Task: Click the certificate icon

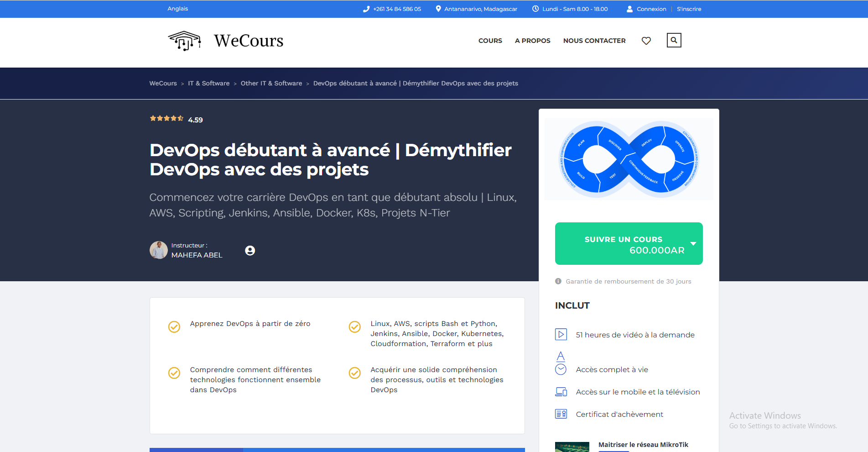Action: pos(561,414)
